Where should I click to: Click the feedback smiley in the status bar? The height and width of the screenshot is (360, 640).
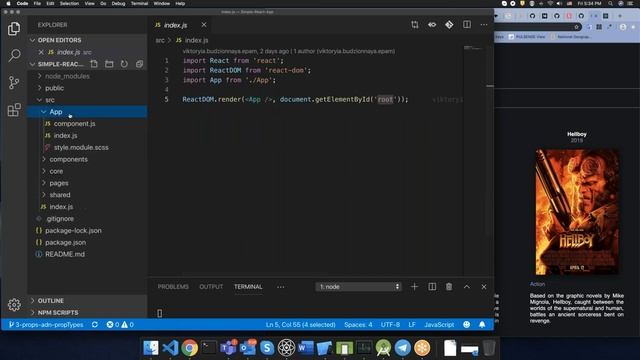click(467, 324)
